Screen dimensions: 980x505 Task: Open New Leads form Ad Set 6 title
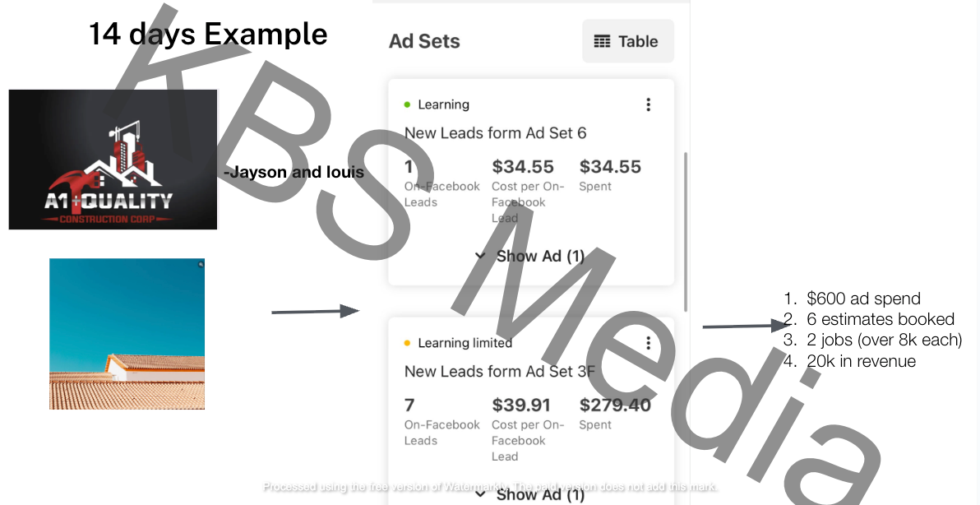[495, 133]
